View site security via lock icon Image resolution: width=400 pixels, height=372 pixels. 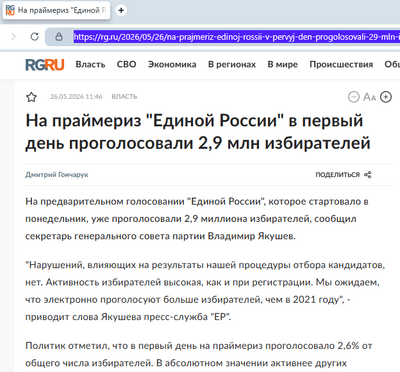pyautogui.click(x=59, y=36)
